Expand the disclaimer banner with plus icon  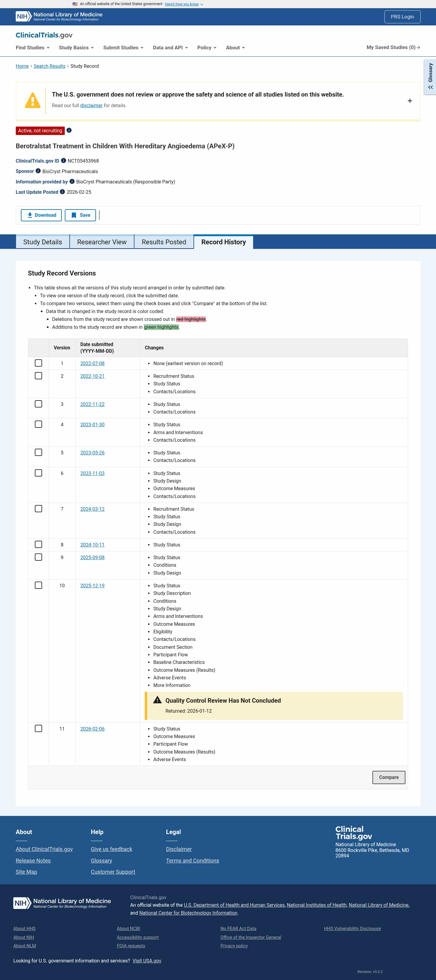(x=410, y=101)
